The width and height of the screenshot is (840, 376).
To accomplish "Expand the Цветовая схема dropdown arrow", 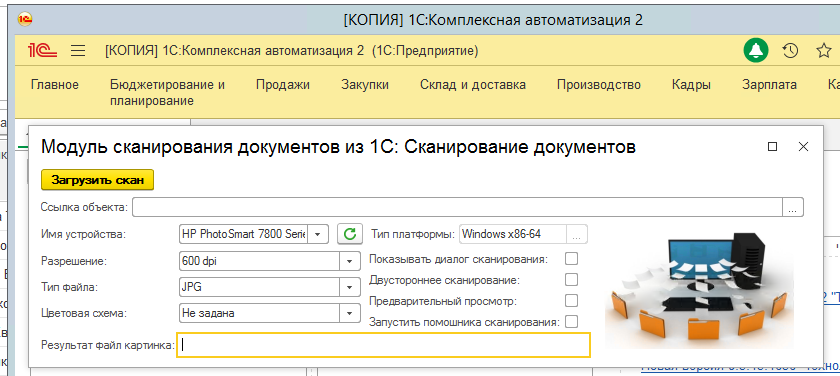I will tap(350, 313).
